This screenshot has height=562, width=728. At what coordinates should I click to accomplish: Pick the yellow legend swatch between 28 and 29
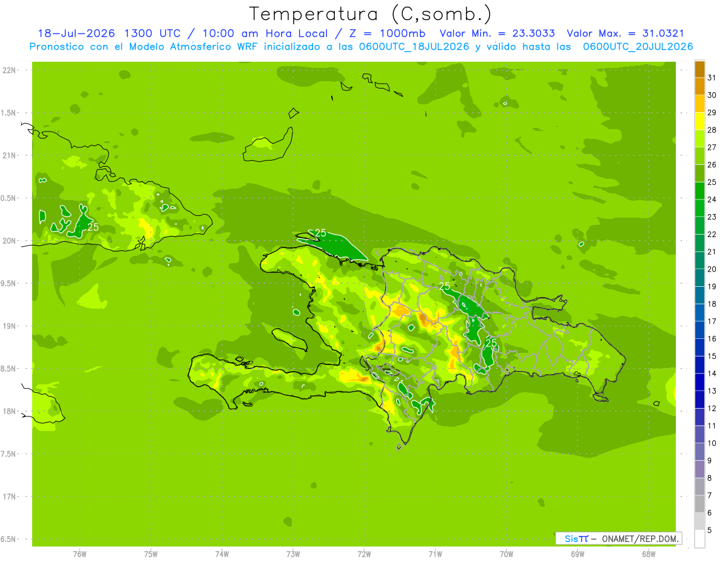click(x=699, y=121)
